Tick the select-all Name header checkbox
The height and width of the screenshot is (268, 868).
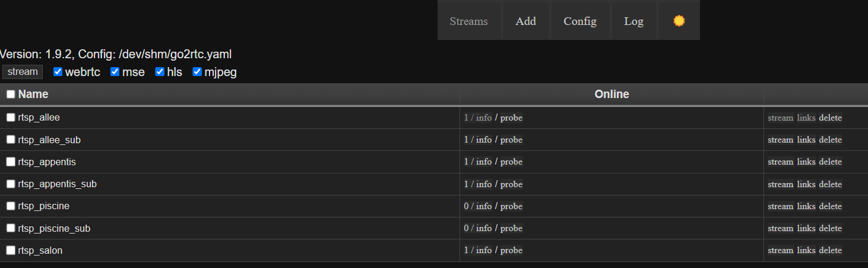click(11, 94)
